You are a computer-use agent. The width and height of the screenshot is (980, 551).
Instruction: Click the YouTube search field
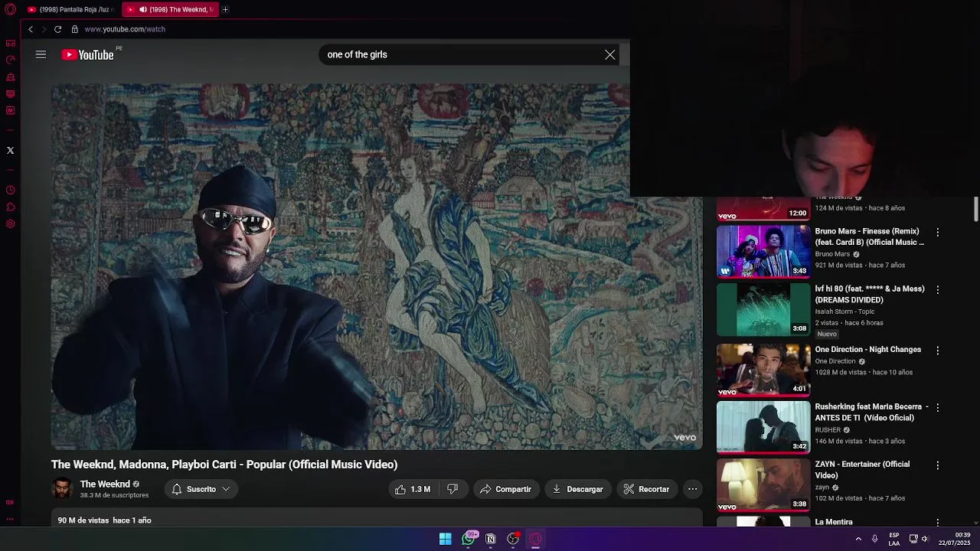pyautogui.click(x=459, y=54)
